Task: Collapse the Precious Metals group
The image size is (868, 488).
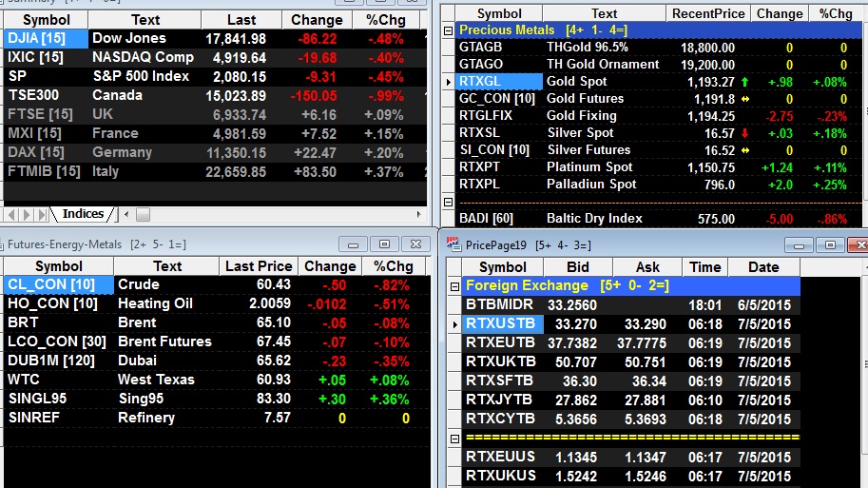Action: pyautogui.click(x=449, y=30)
